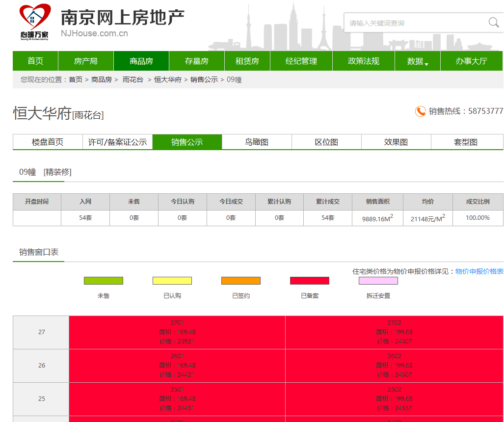Select unit 2502 cell
The width and height of the screenshot is (504, 422).
pyautogui.click(x=395, y=399)
